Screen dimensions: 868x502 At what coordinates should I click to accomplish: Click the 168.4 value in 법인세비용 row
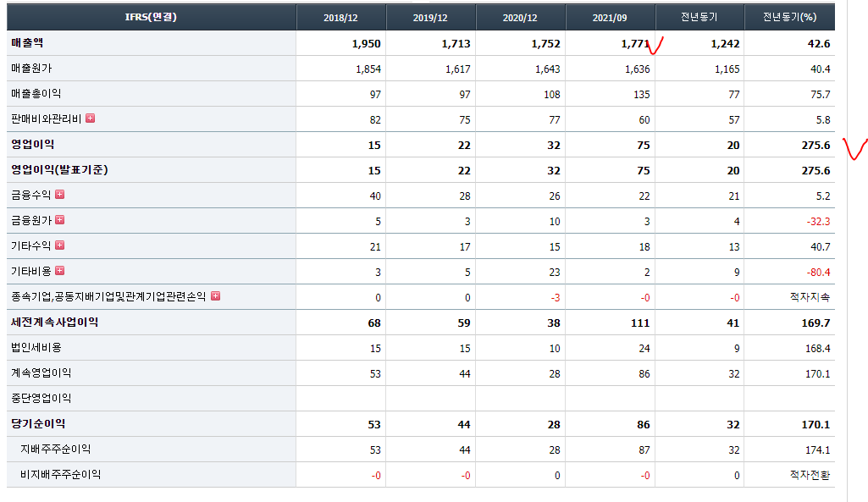click(x=818, y=349)
